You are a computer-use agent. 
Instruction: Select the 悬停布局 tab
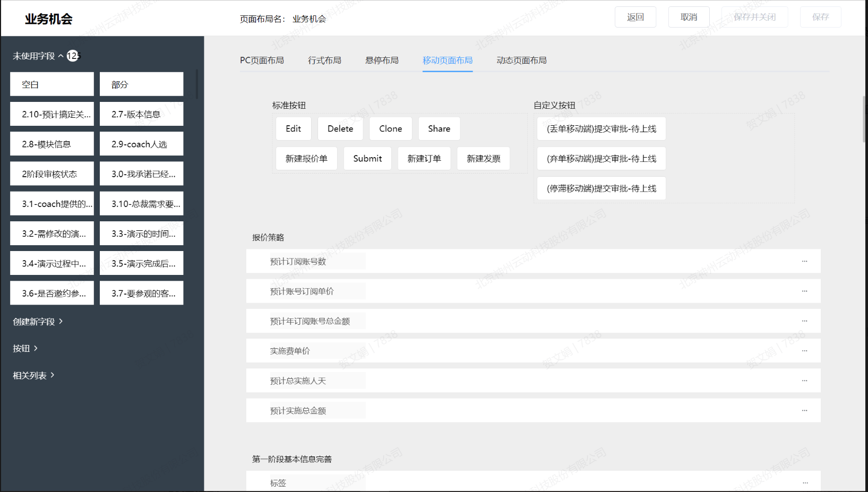[382, 61]
